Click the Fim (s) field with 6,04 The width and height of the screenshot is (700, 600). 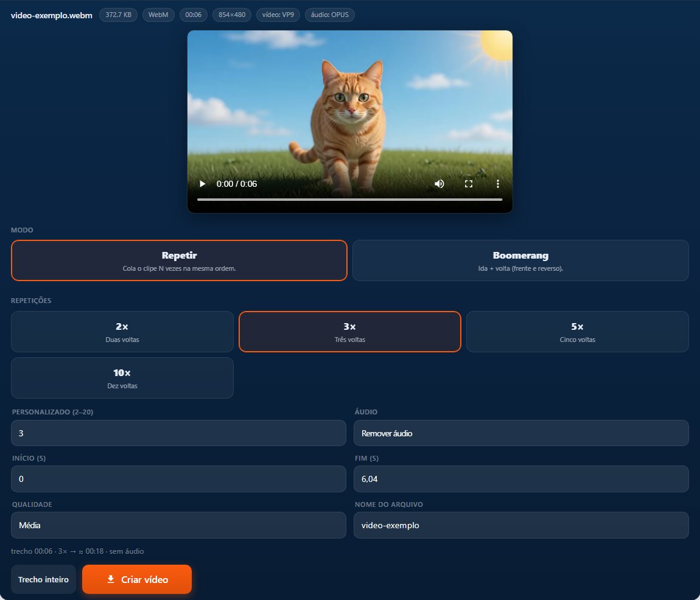point(521,479)
